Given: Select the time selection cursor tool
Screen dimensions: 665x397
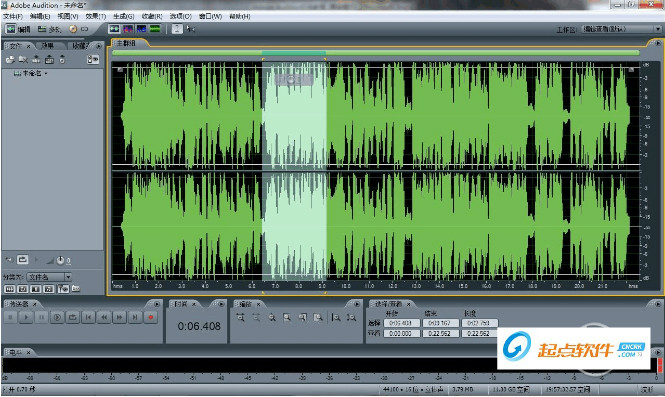Looking at the screenshot, I should pyautogui.click(x=177, y=29).
